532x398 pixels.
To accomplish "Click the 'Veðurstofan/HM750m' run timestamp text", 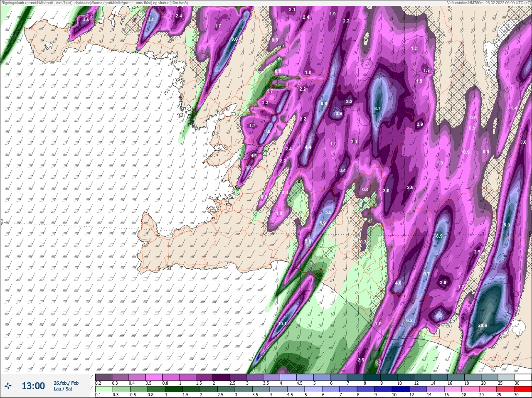I will point(489,2).
